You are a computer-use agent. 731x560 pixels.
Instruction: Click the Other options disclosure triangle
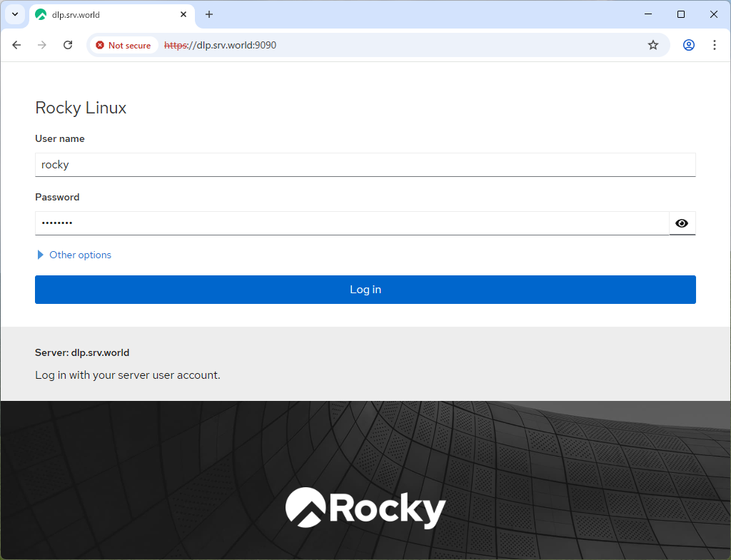(40, 255)
